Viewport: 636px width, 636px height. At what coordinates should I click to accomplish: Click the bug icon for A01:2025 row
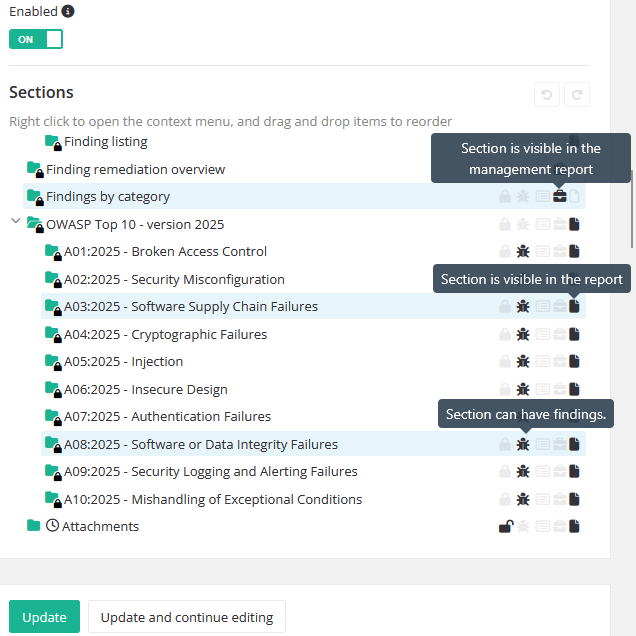(x=523, y=252)
